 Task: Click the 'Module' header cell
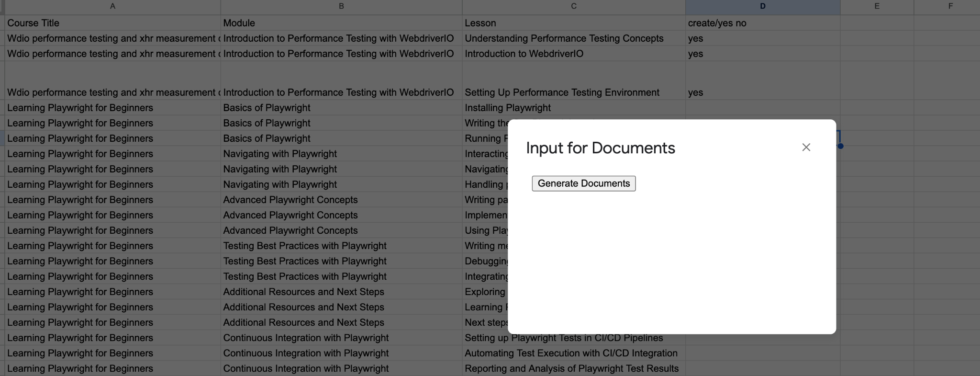click(x=341, y=23)
